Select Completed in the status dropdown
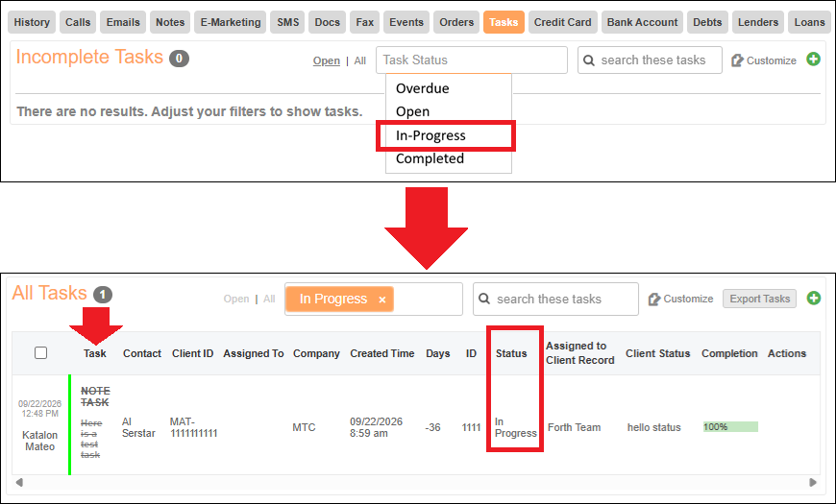Image resolution: width=836 pixels, height=504 pixels. click(430, 158)
